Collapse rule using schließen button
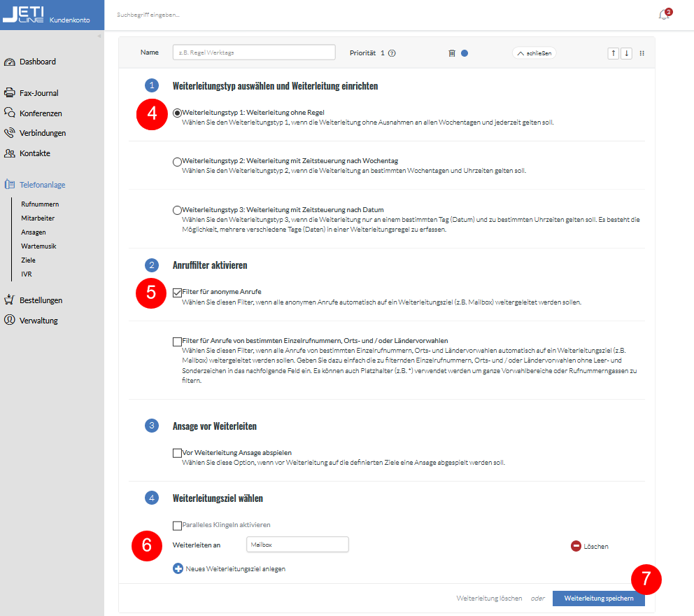Image resolution: width=694 pixels, height=616 pixels. [x=534, y=53]
